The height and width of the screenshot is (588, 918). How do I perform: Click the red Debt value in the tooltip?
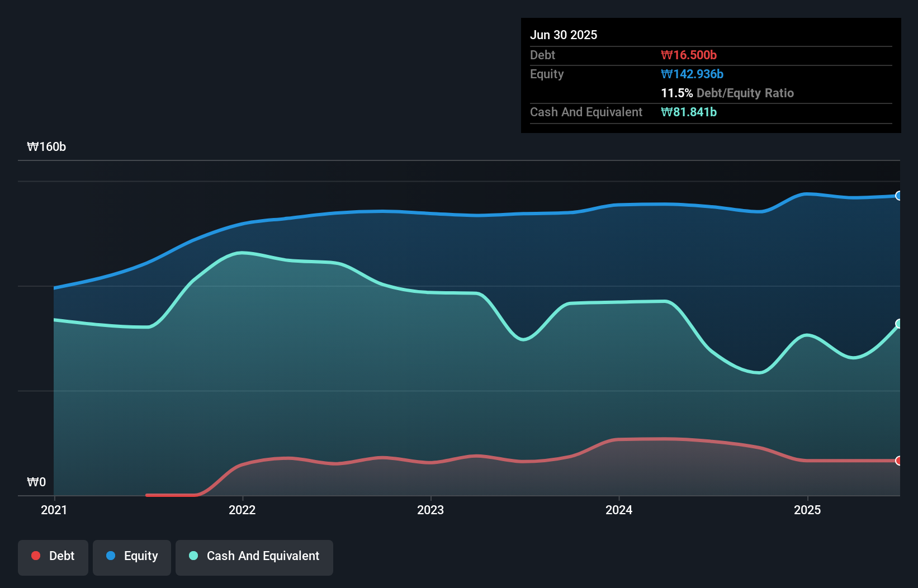pos(690,55)
